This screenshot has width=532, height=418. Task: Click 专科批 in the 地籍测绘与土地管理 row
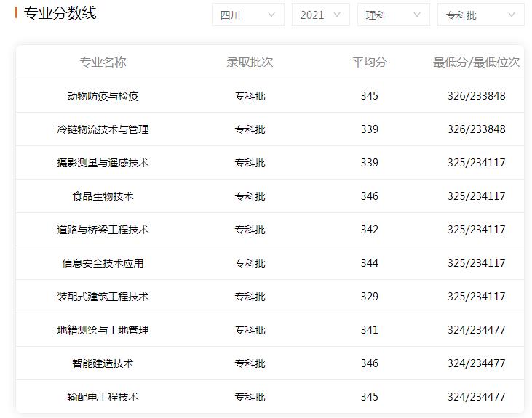point(250,330)
